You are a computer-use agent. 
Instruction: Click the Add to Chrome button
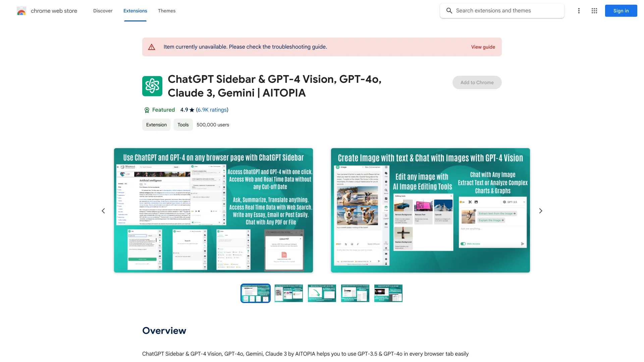click(477, 82)
